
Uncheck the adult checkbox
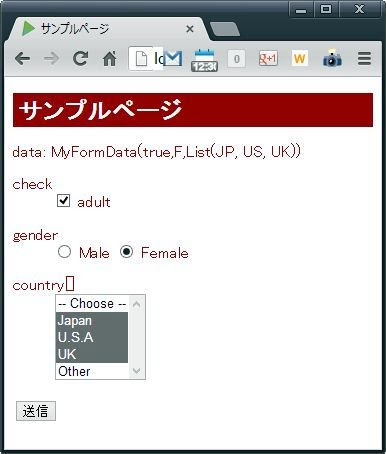point(63,201)
